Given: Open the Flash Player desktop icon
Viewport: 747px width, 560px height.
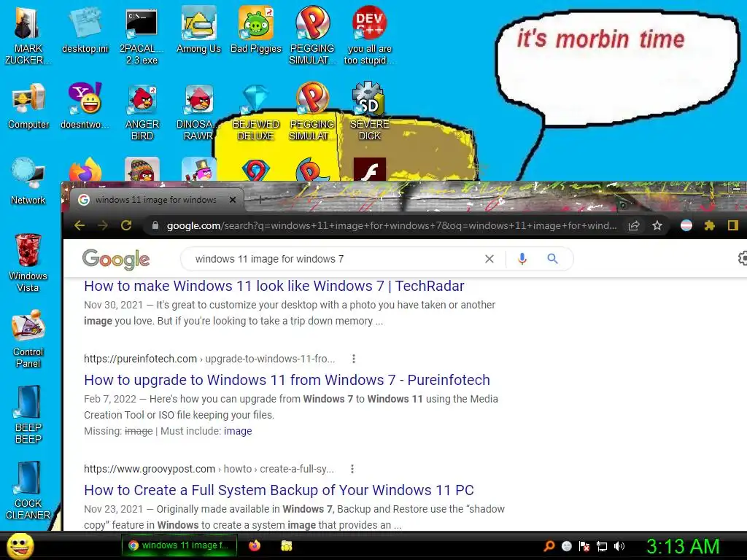Looking at the screenshot, I should [370, 169].
